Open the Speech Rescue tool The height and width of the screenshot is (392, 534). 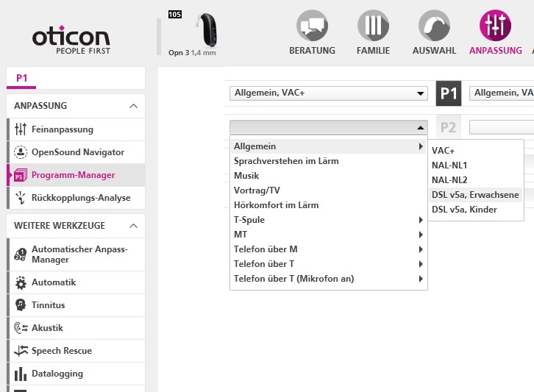tap(76, 351)
